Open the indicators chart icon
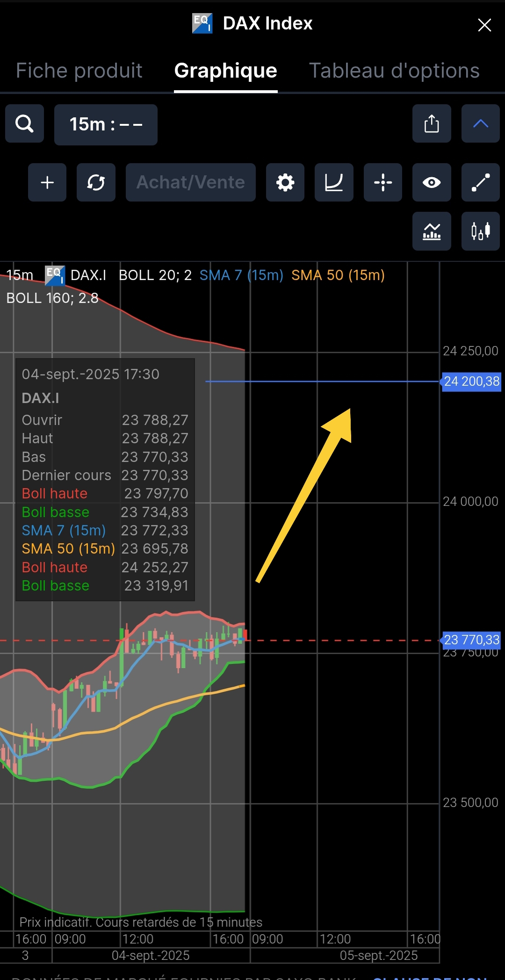 point(432,231)
